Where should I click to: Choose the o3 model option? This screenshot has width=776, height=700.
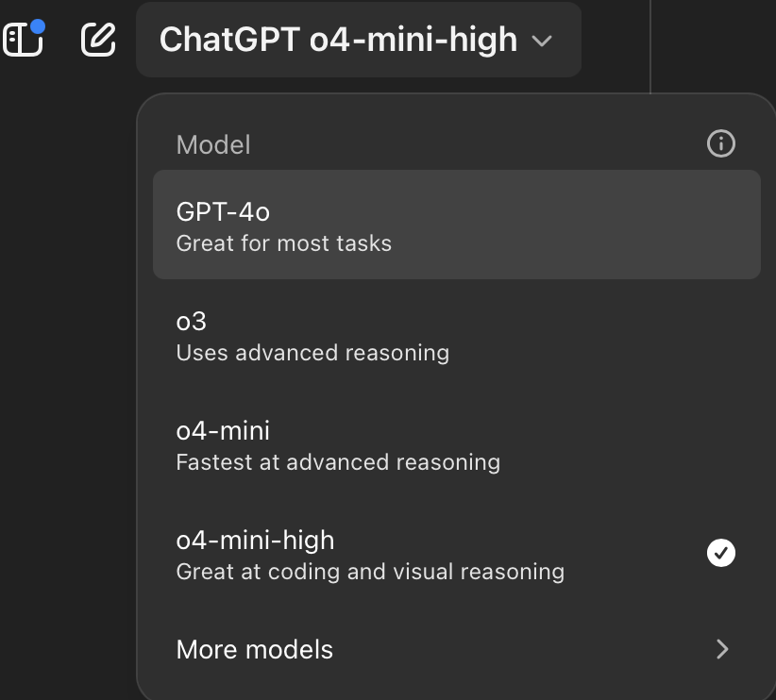point(456,336)
